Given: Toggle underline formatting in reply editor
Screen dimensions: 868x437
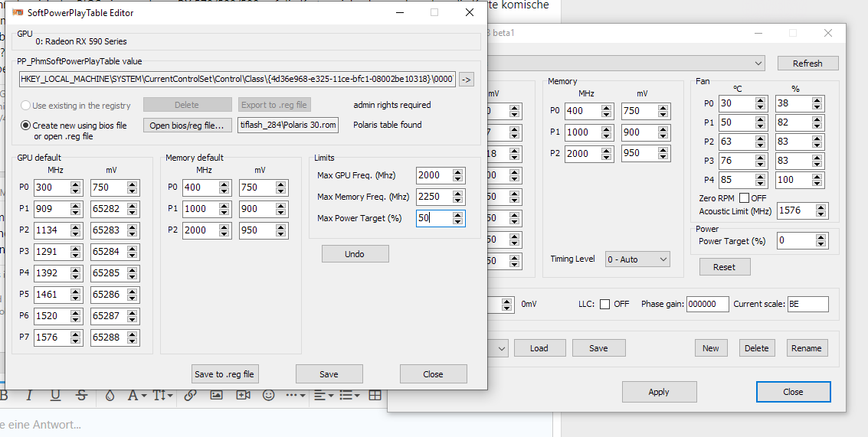Looking at the screenshot, I should click(x=55, y=396).
